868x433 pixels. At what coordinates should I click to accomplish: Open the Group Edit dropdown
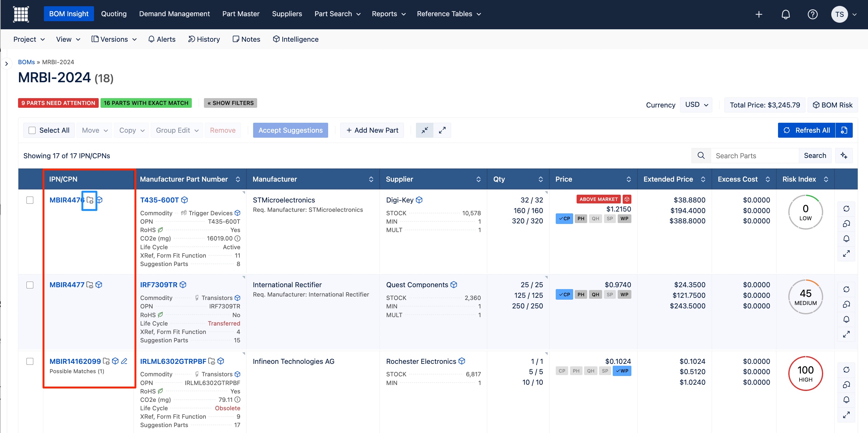point(177,130)
